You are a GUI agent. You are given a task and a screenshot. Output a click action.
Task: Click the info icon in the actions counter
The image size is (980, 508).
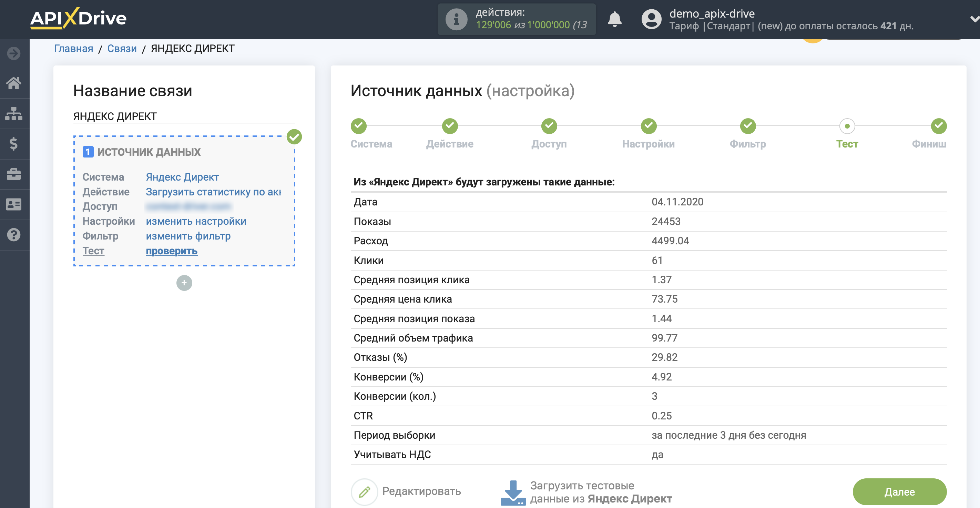point(456,19)
